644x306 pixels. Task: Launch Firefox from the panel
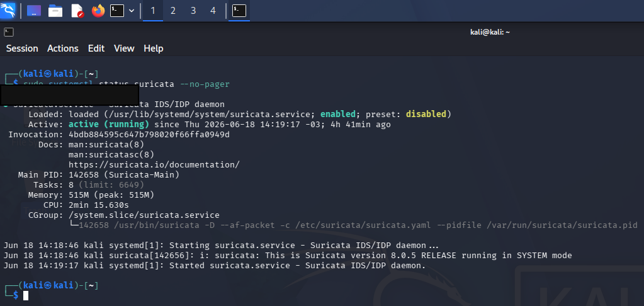(98, 11)
